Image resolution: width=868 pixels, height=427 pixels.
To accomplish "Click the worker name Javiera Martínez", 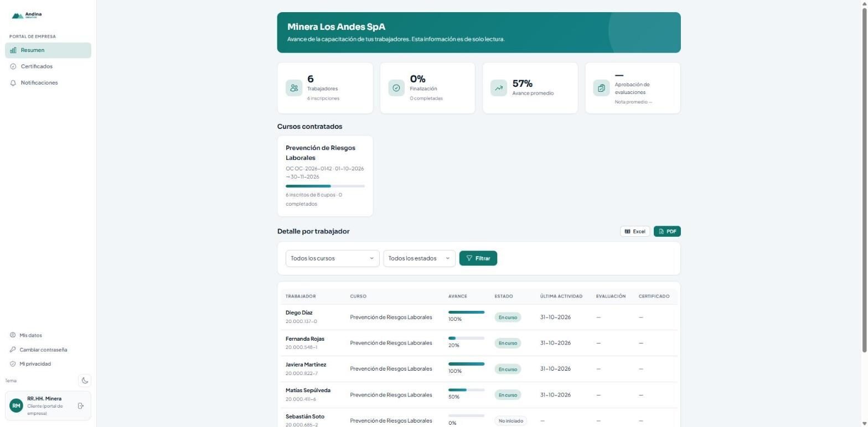I will [x=306, y=365].
